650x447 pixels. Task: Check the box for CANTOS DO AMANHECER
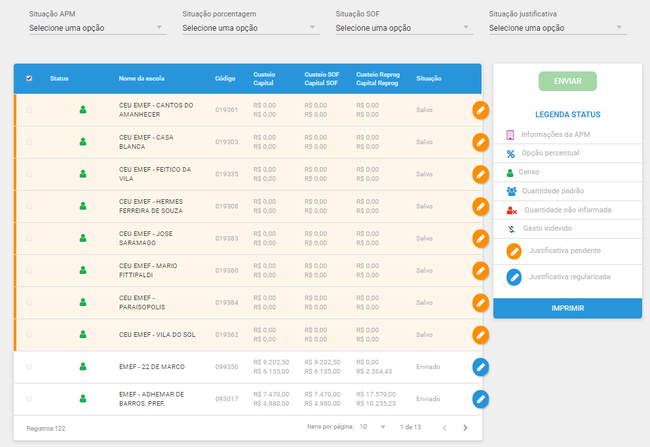29,110
